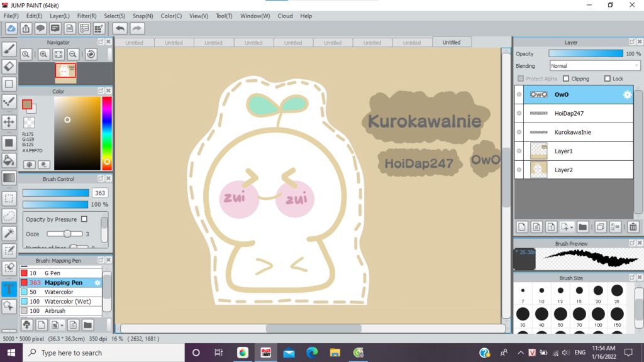Select the Text tool
Image resolution: width=644 pixels, height=362 pixels.
coord(9,289)
